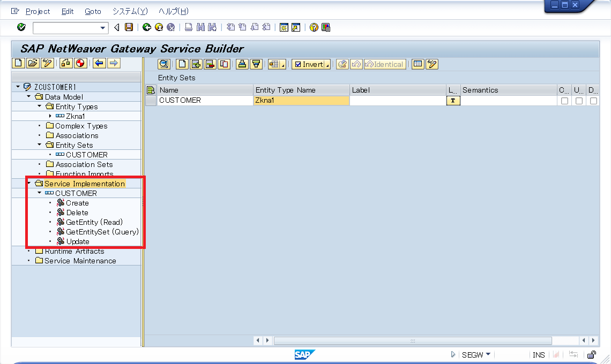Collapse CUSTOMER node under Service Implementation

coord(39,193)
